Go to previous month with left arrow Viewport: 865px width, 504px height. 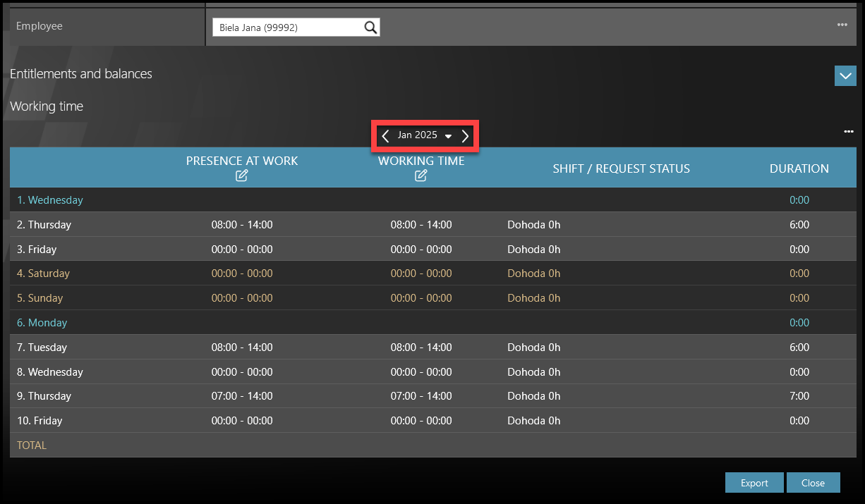(385, 136)
